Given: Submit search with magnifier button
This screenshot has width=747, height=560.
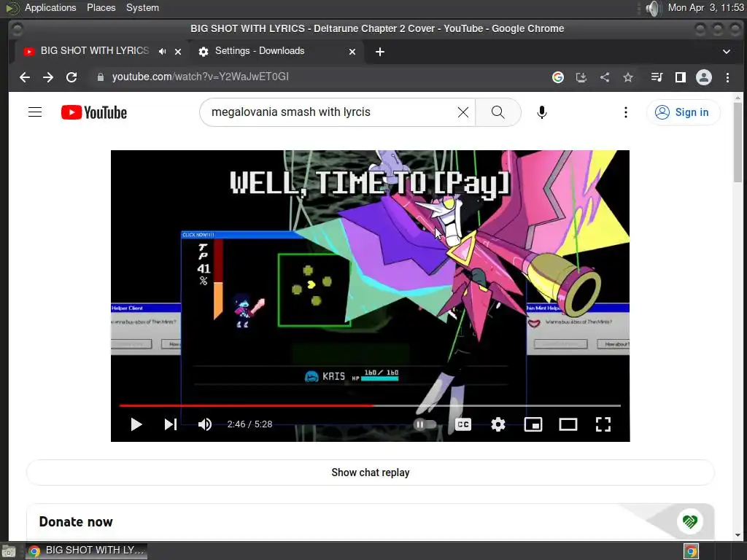Looking at the screenshot, I should click(x=498, y=112).
